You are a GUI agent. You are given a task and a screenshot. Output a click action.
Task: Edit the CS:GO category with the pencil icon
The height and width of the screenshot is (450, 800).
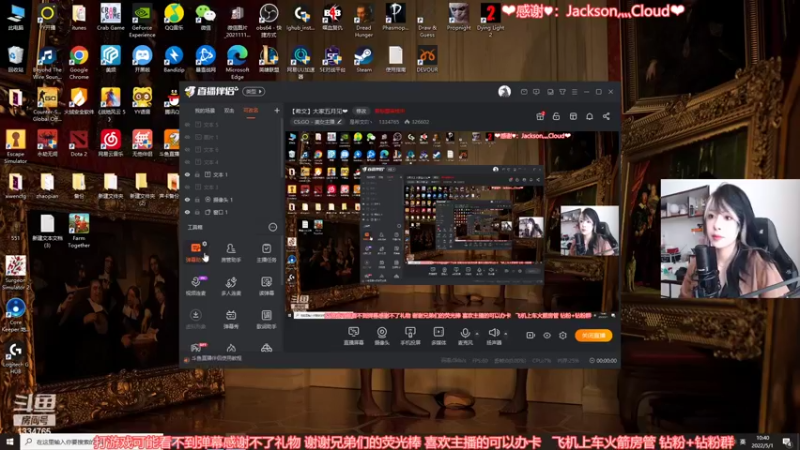click(339, 122)
